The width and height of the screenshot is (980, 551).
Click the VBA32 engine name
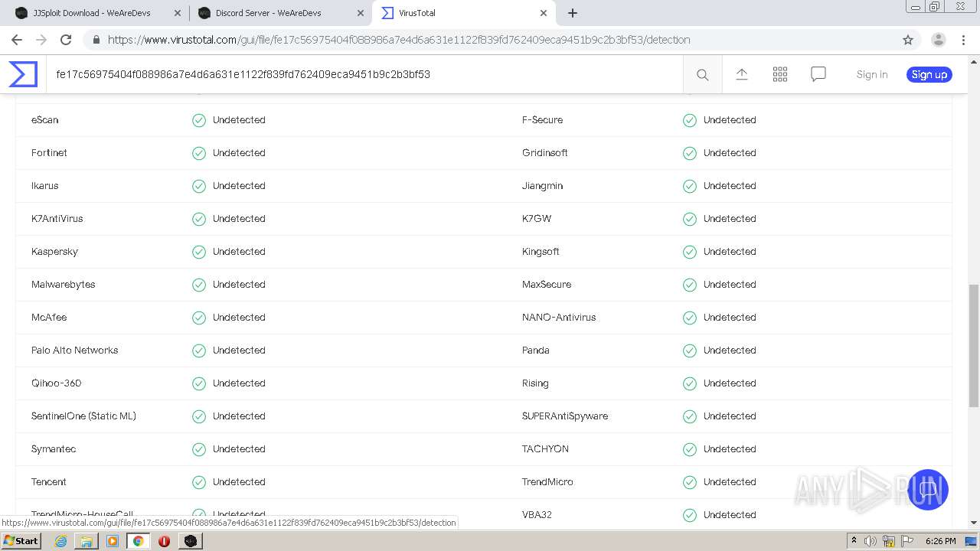click(x=537, y=515)
